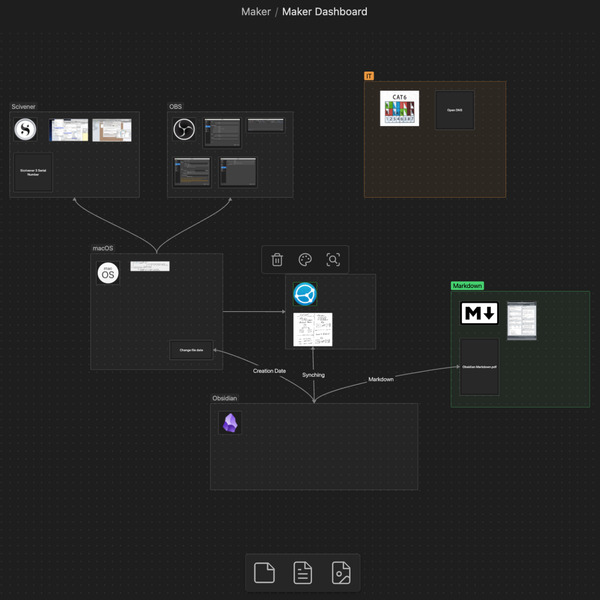Open the CAT6 wiring diagram image
Viewport: 600px width, 600px height.
coord(400,109)
